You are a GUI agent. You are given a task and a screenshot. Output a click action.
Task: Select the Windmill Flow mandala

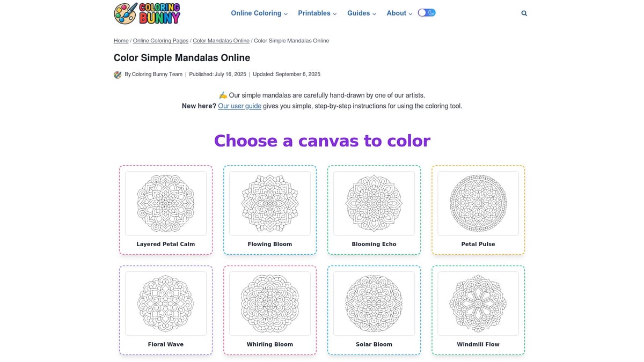coord(478,304)
